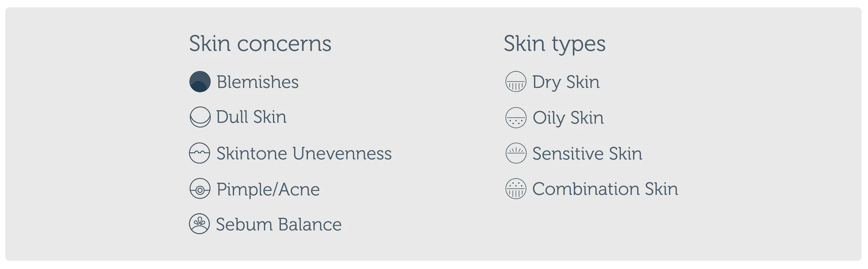868x269 pixels.
Task: Click the Dry Skin icon
Action: click(515, 82)
